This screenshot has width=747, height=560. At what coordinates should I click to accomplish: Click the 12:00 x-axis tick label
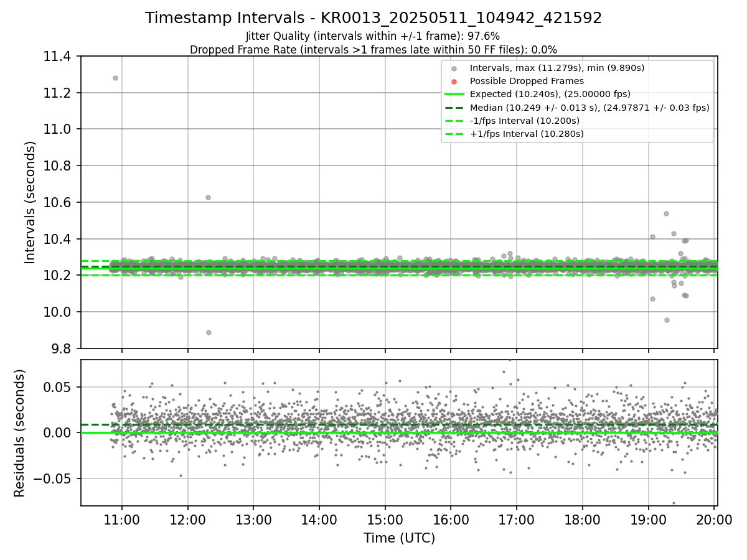coord(187,520)
